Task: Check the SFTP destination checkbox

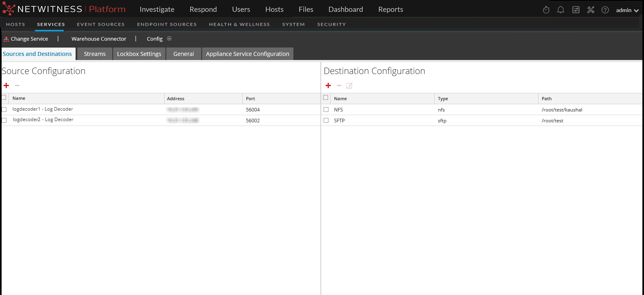Action: (x=326, y=120)
